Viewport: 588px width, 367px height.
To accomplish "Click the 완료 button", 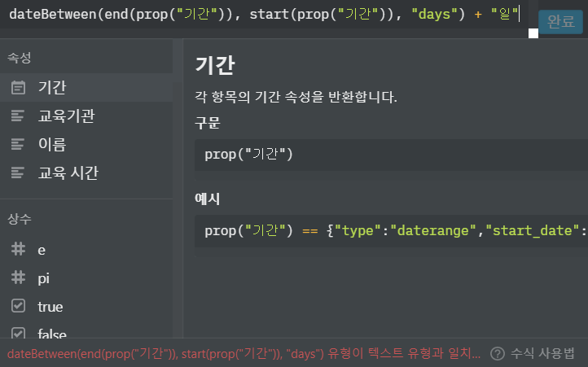I will click(x=560, y=22).
